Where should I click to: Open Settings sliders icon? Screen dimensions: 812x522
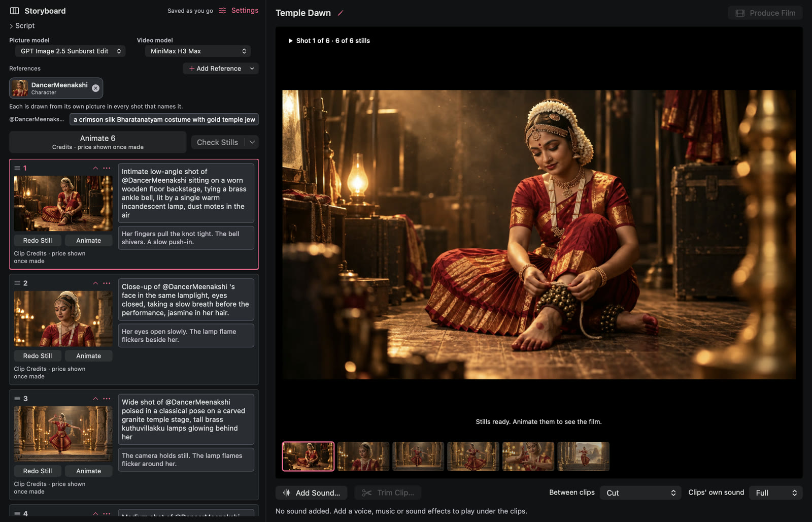click(x=222, y=11)
